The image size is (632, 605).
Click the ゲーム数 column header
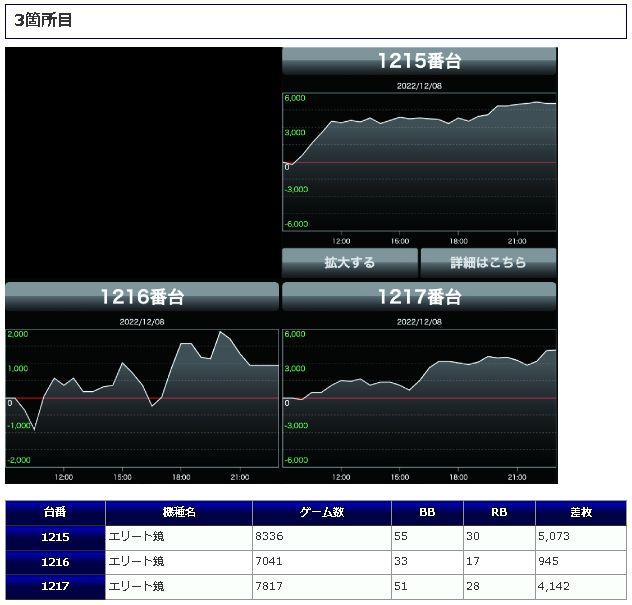(322, 513)
